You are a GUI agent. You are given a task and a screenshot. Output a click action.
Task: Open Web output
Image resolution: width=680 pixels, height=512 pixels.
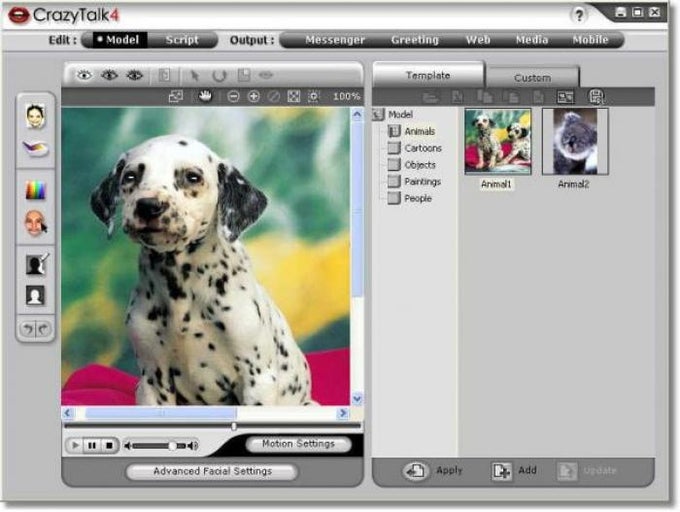click(478, 40)
